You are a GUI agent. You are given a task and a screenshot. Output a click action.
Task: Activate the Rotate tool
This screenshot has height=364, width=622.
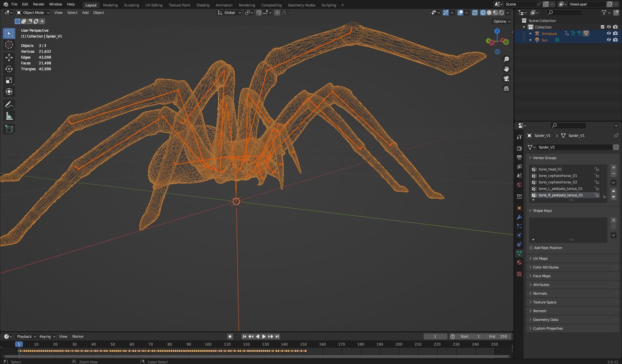tap(9, 69)
